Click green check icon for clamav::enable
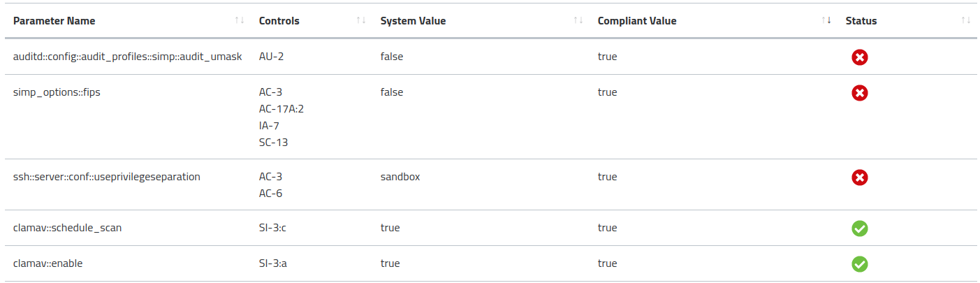 point(859,264)
